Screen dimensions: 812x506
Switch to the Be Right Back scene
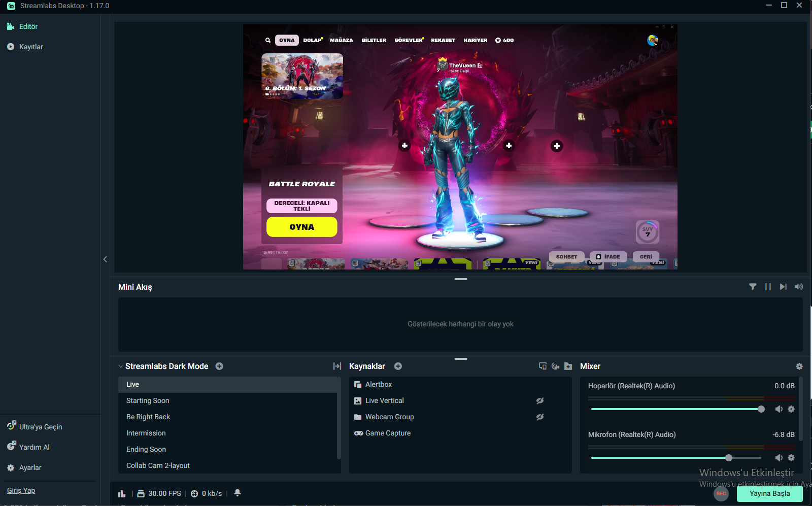pos(228,417)
